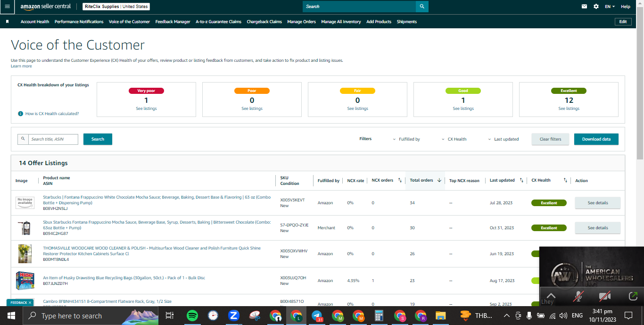
Task: See details for Sbux Bittersweet Chocolate listing
Action: (x=598, y=228)
